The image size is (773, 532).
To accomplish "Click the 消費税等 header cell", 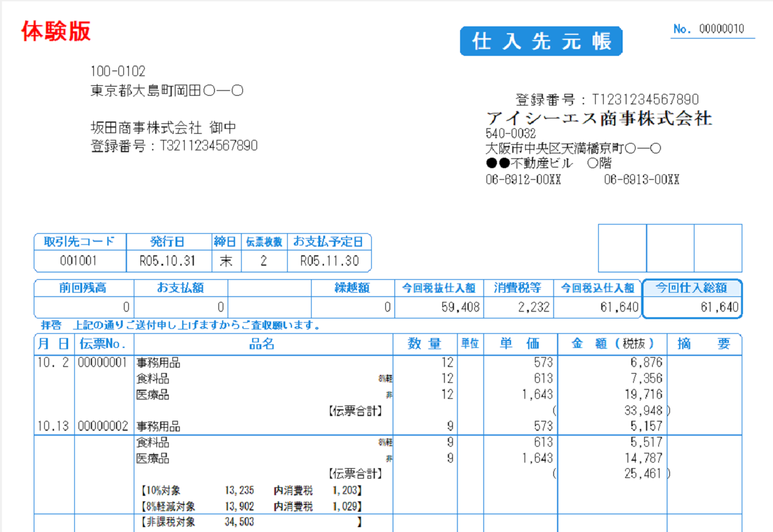I will (x=518, y=288).
